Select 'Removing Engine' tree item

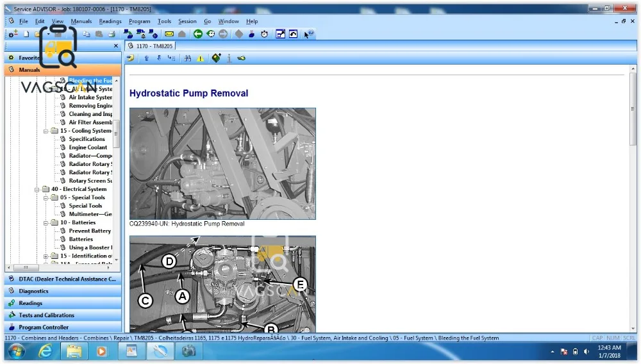(90, 105)
